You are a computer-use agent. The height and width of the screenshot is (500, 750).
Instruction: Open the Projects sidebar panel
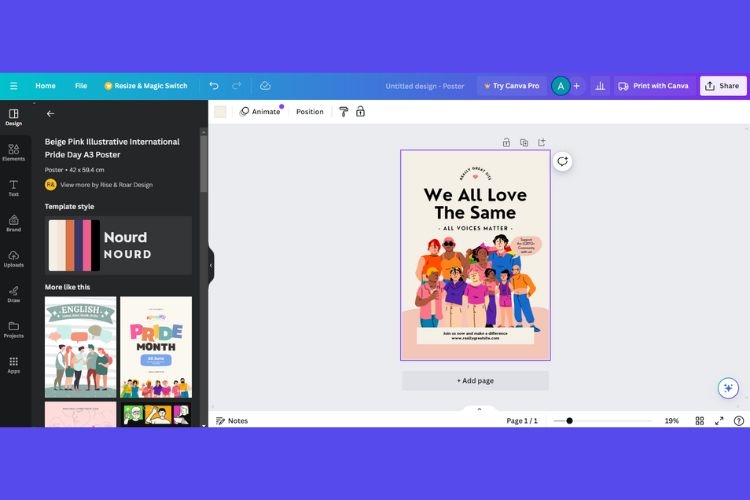pyautogui.click(x=13, y=330)
